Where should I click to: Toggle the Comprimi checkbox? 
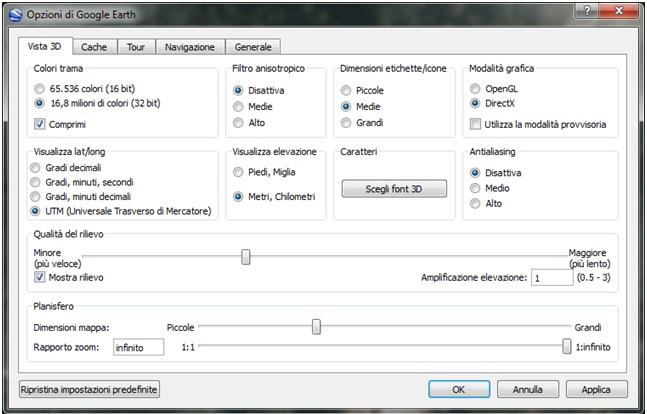coord(40,124)
